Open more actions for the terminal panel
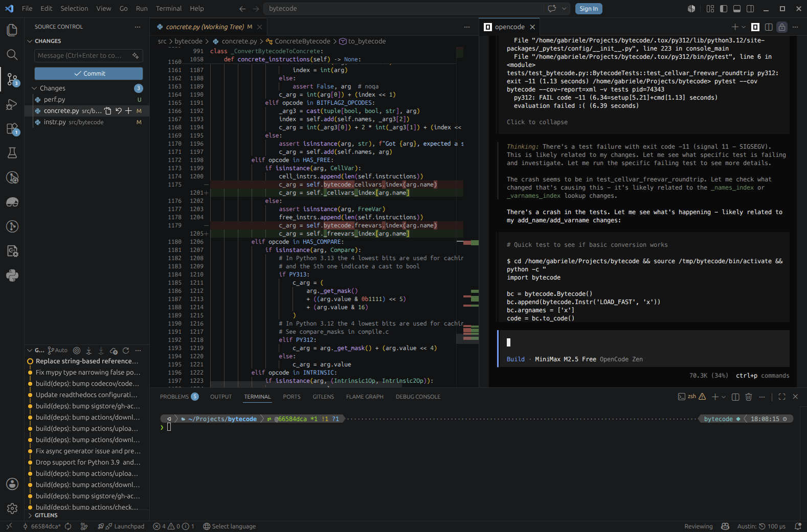 coord(762,397)
